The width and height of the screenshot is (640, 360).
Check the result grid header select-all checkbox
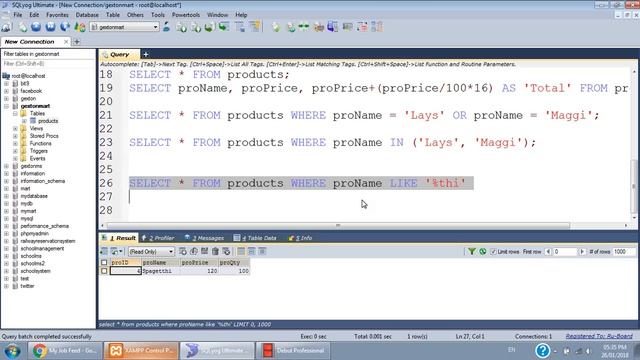click(x=104, y=262)
